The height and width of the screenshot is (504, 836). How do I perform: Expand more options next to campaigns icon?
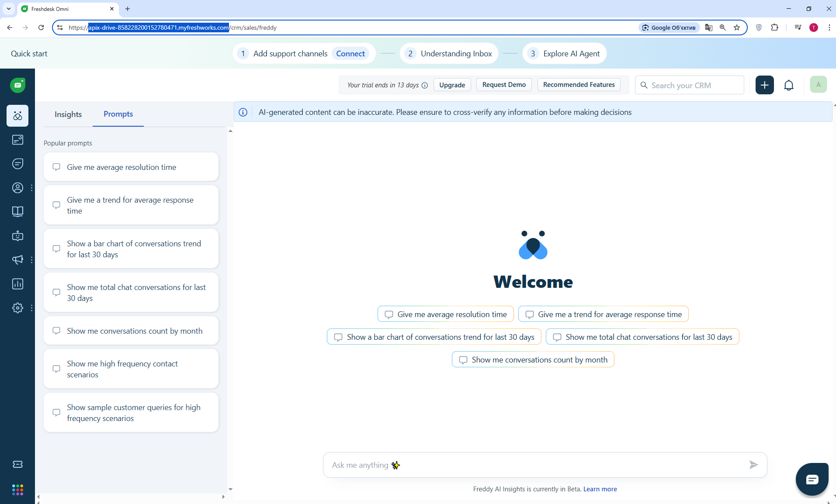(31, 260)
